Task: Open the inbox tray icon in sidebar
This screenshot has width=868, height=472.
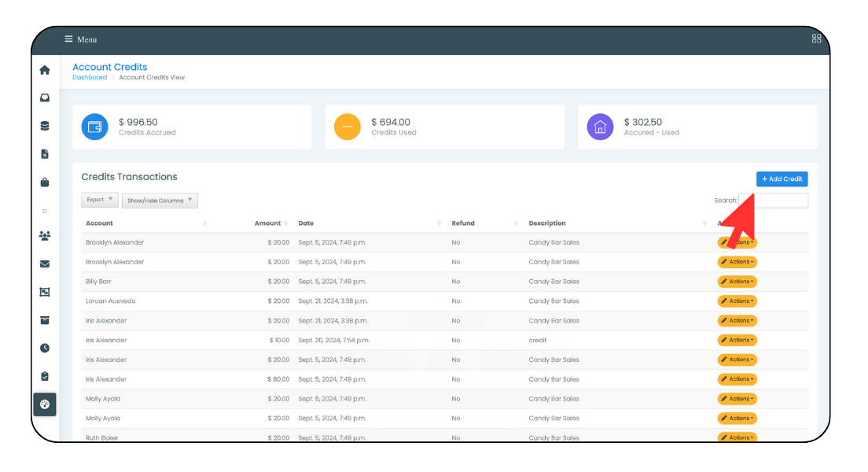Action: tap(45, 98)
